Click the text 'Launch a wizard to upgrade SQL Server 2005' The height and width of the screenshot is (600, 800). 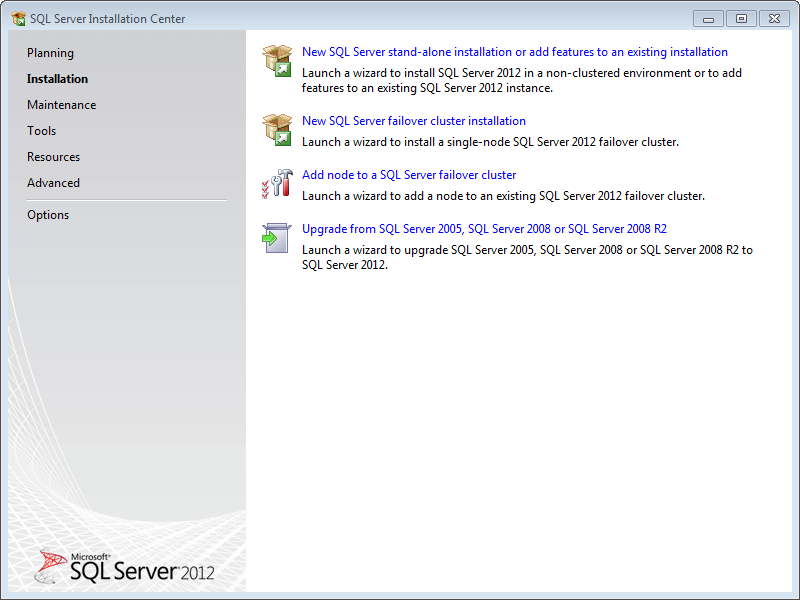point(527,257)
